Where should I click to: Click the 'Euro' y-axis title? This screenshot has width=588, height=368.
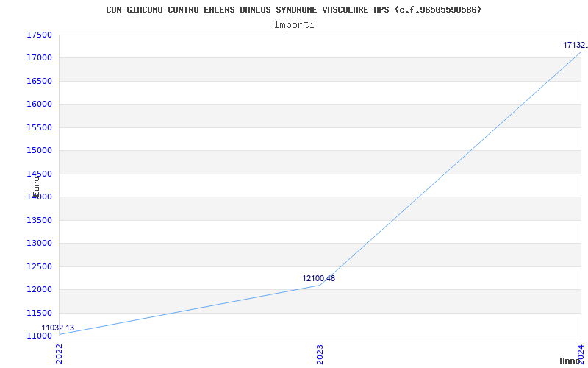tap(36, 186)
